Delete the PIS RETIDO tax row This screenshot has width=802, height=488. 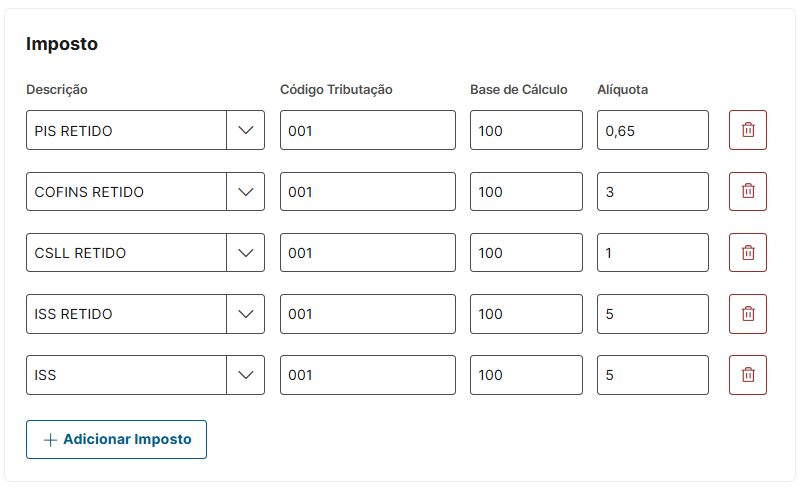tap(748, 130)
